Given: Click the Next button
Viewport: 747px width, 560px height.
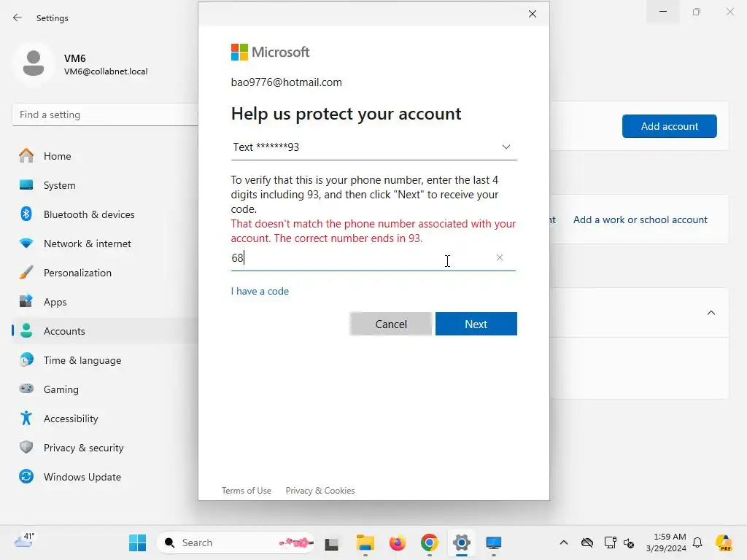Looking at the screenshot, I should coord(476,324).
